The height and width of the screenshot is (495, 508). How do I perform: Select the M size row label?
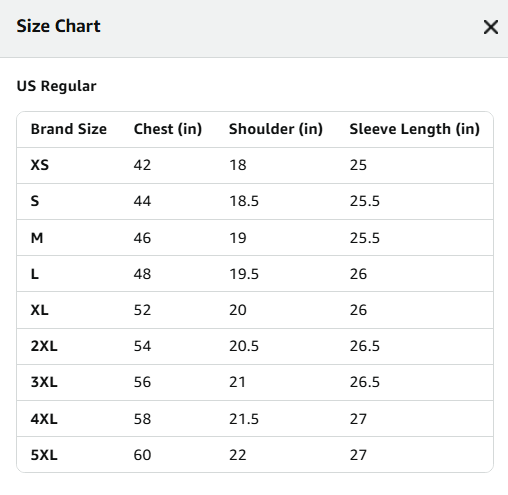[37, 238]
